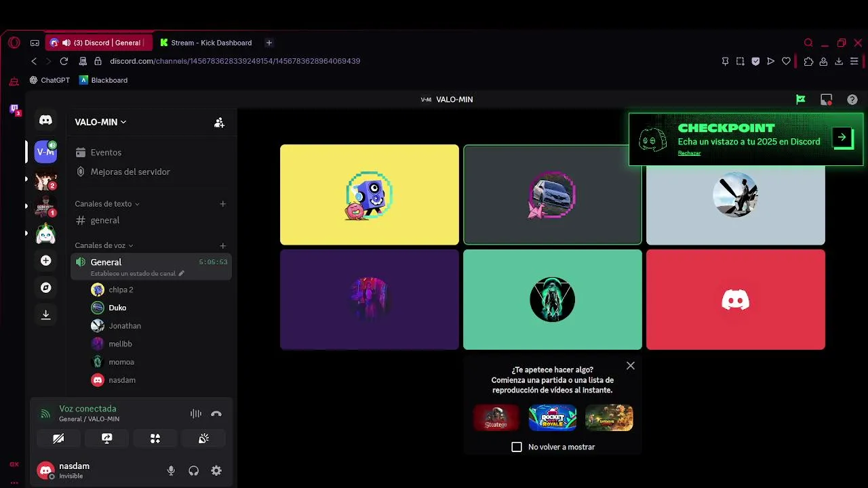
Task: Select the speaking car avatar tile
Action: [x=553, y=195]
